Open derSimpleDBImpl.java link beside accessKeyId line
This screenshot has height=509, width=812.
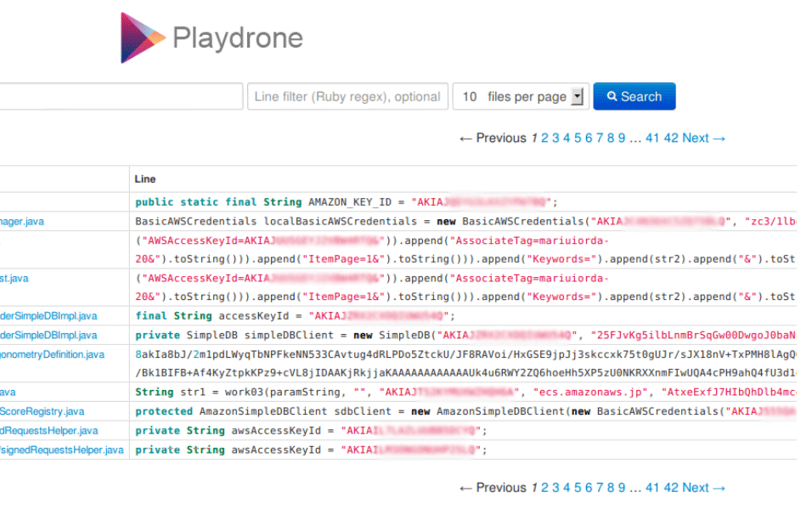point(48,316)
